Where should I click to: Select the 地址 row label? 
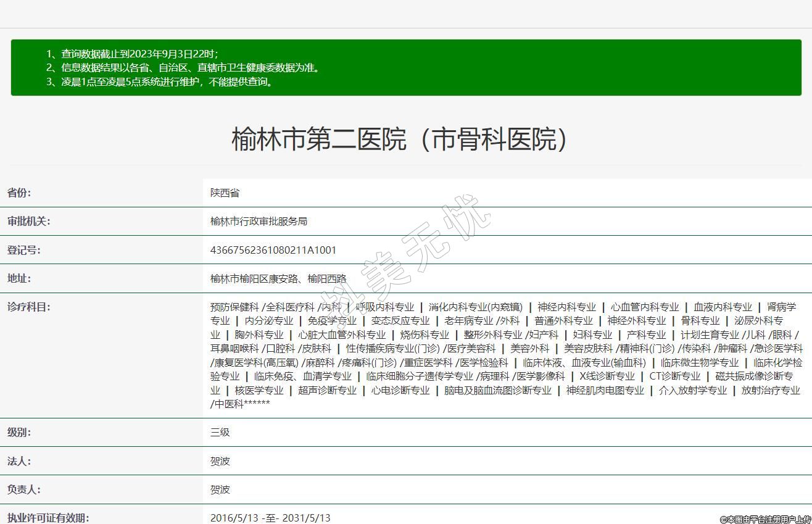[x=19, y=278]
